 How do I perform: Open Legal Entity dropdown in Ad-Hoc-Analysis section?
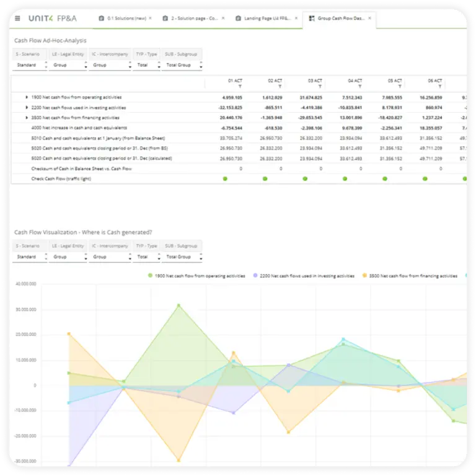click(x=68, y=65)
